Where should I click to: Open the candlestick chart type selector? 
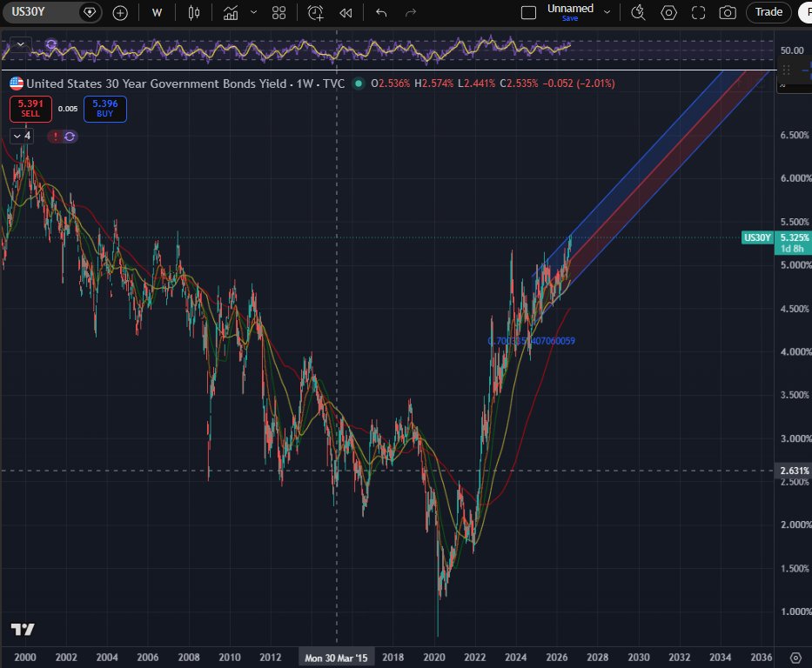click(194, 13)
